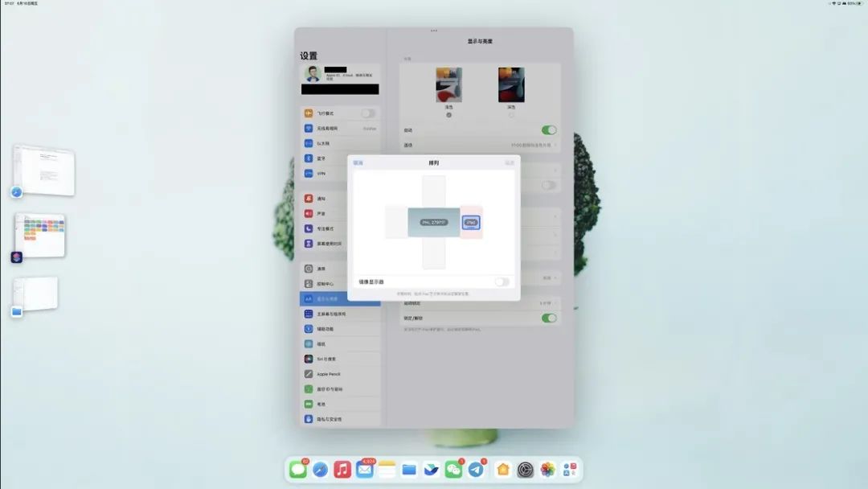
Task: Toggle 飞行模式 (Airplane Mode) switch
Action: click(368, 113)
